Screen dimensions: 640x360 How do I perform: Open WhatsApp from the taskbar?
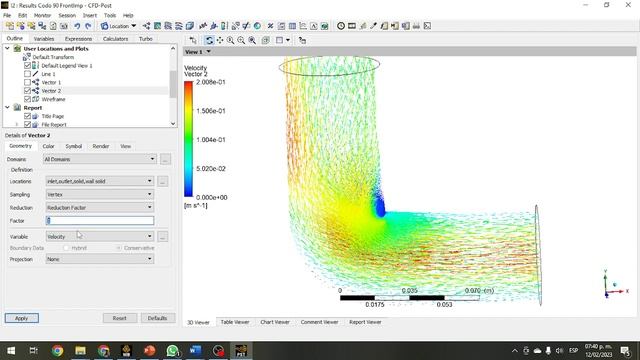[x=173, y=351]
